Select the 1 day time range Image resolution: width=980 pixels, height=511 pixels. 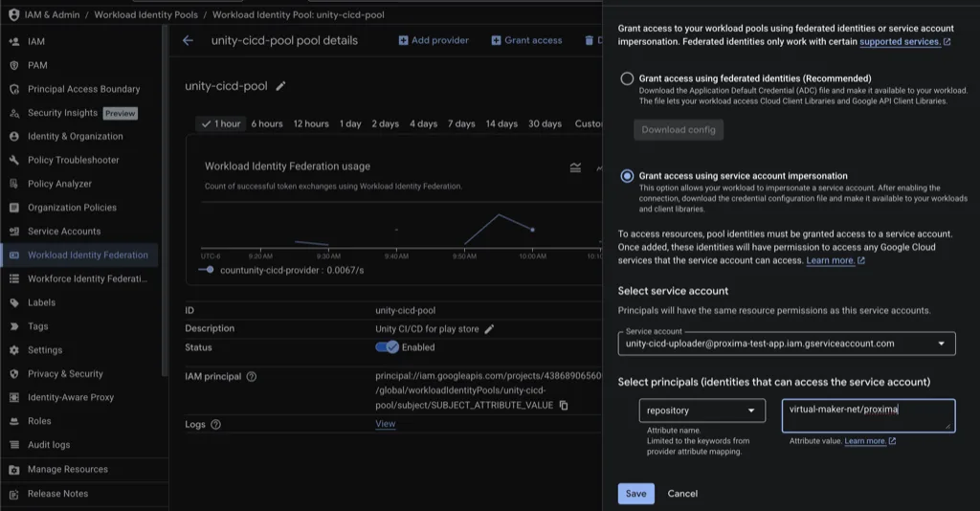tap(350, 123)
